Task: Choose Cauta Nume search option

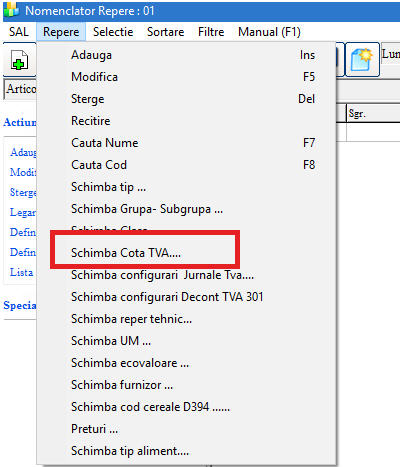Action: click(x=186, y=143)
